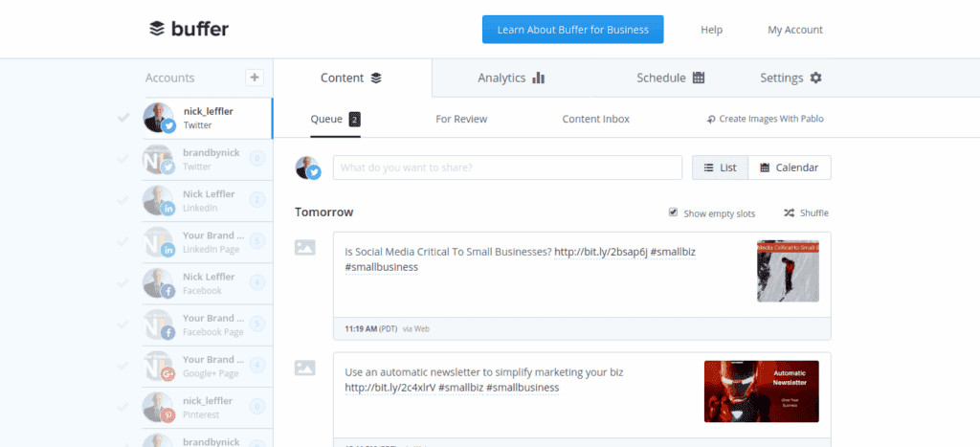Select the Queue sub-tab
This screenshot has height=447, width=980.
(x=336, y=119)
